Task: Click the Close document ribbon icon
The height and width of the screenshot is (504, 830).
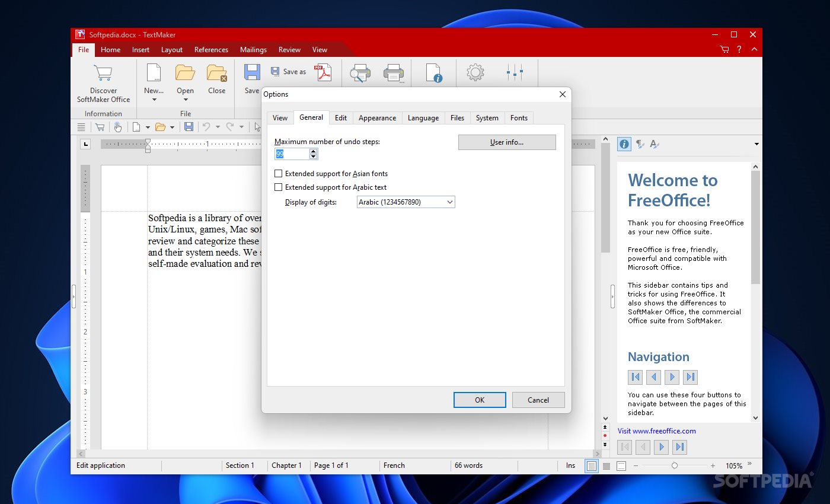Action: [217, 73]
